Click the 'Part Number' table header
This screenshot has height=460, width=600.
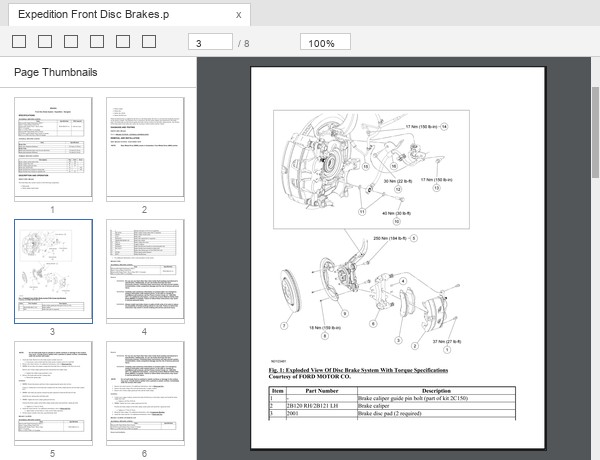click(x=322, y=391)
